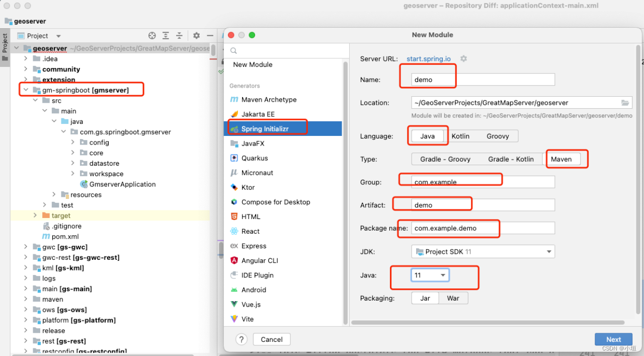
Task: Click the Artifact input field
Action: (483, 205)
